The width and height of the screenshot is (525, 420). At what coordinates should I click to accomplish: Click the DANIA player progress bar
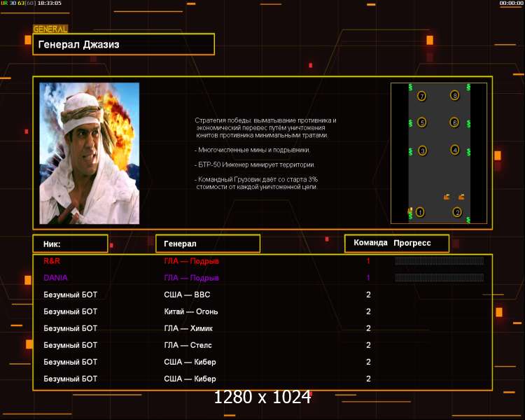click(439, 278)
